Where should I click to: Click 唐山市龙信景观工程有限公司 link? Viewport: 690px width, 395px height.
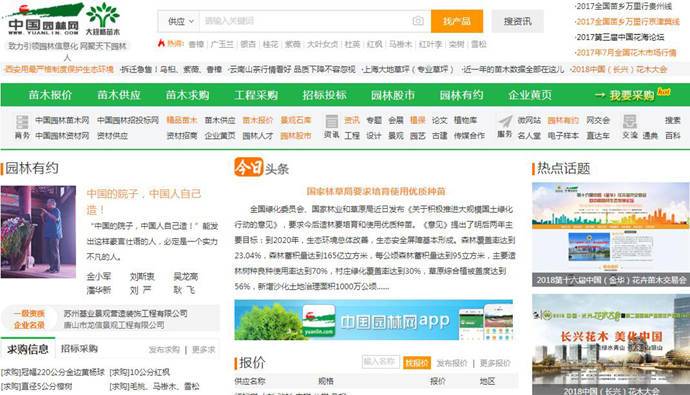(114, 325)
